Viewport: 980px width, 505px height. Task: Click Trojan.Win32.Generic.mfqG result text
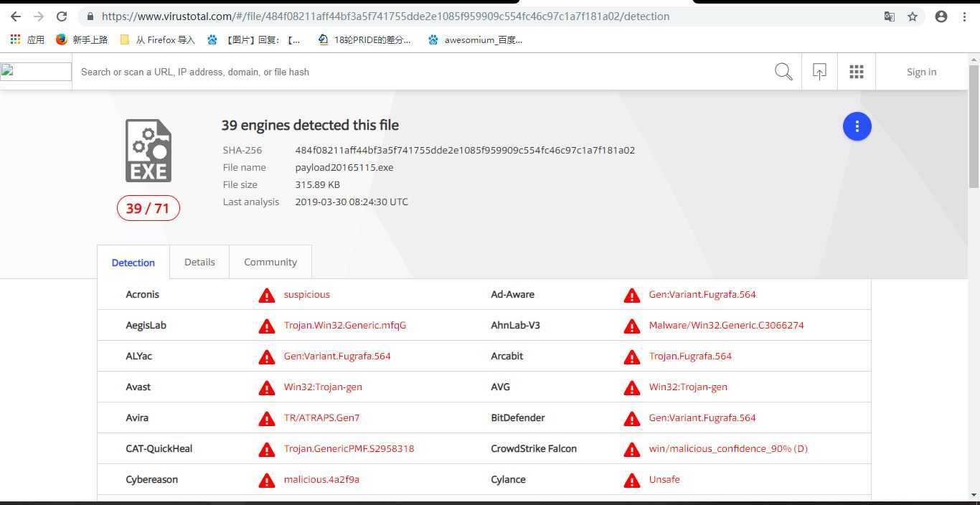[x=345, y=325]
